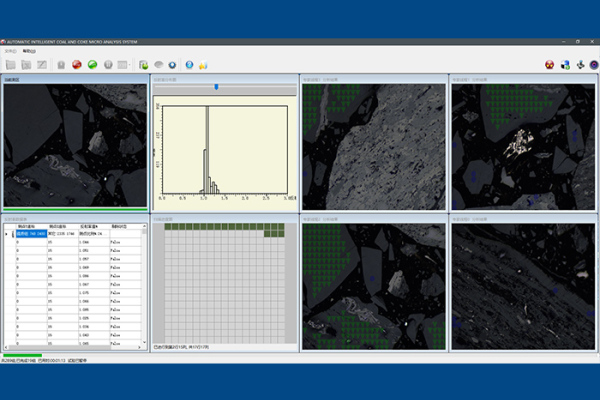Click the blue round disc icon in toolbar

173,65
